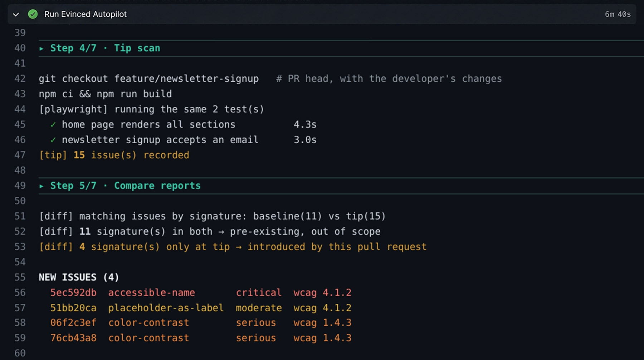Click line number 47
Image resolution: width=644 pixels, height=360 pixels.
[x=20, y=155]
